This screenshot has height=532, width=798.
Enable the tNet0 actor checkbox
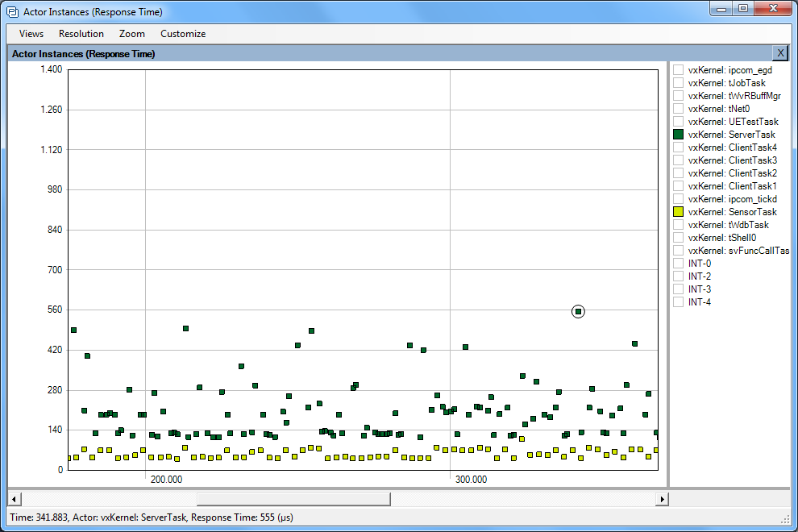point(678,109)
